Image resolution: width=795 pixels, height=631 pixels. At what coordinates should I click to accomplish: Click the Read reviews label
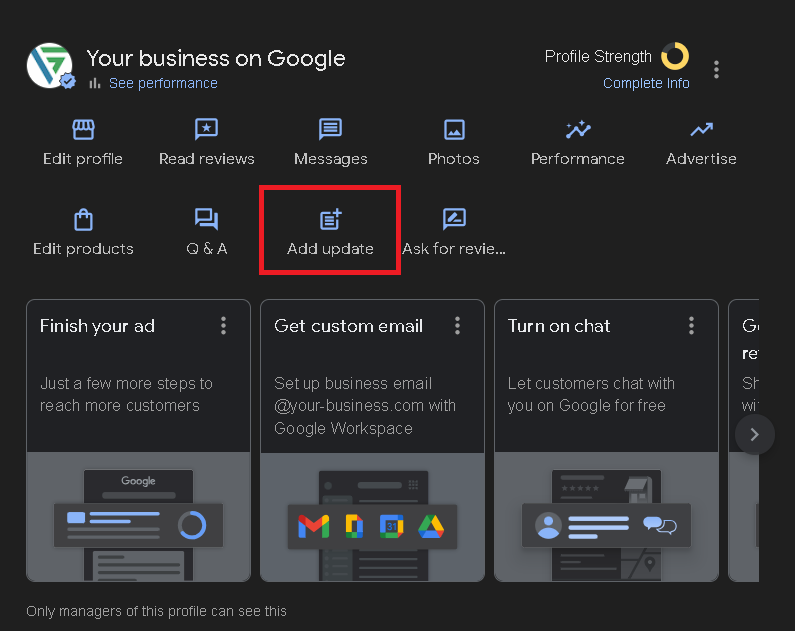coord(207,159)
